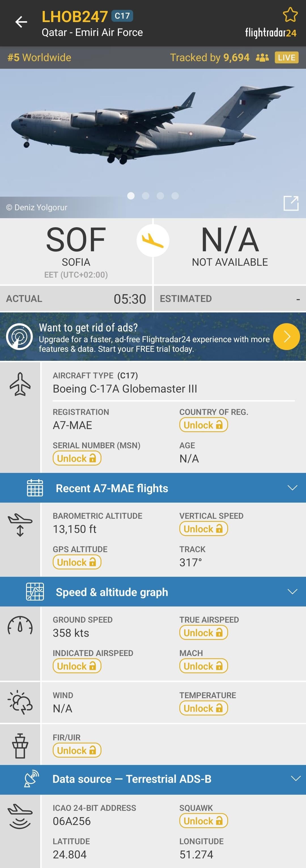Tap the calendar icon for recent flights
Screen dimensions: 306x868
[35, 488]
